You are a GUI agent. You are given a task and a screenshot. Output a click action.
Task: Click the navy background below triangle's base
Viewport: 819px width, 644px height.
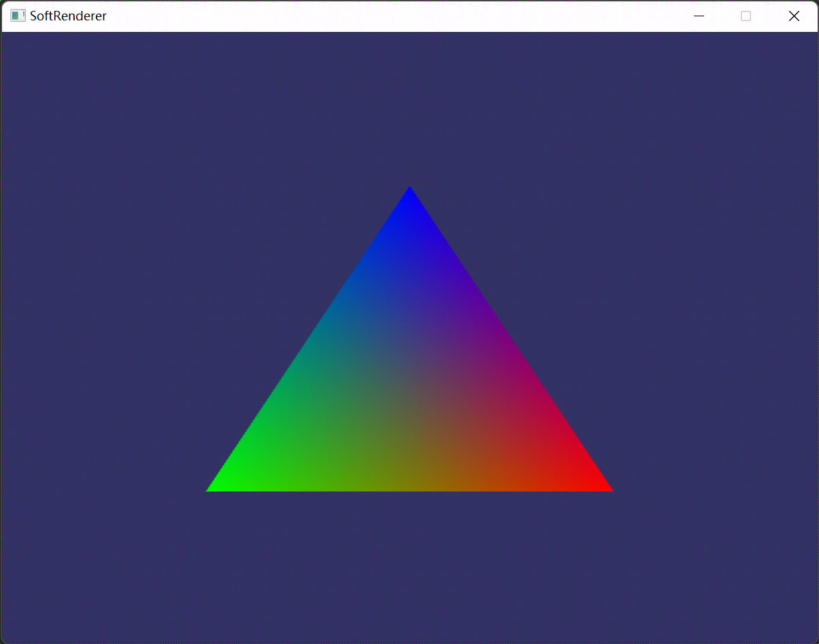(410, 564)
